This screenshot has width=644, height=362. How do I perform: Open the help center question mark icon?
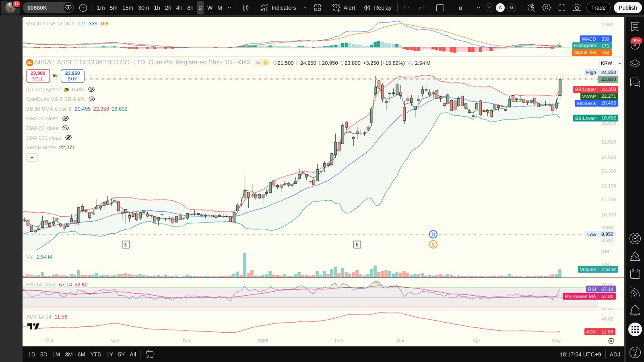[635, 352]
